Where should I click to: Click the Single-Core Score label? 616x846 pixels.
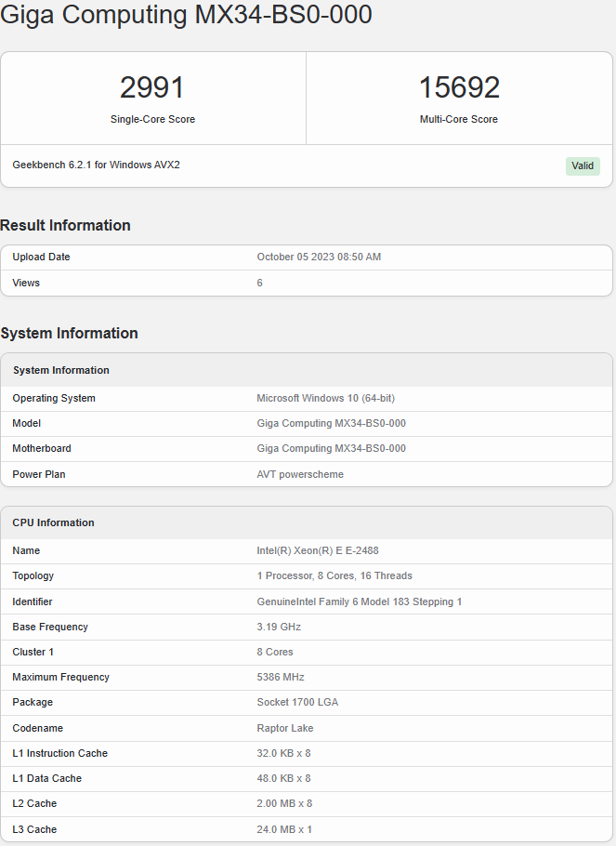point(152,119)
